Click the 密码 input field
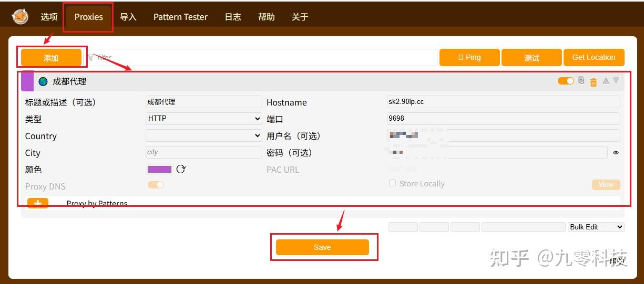Screen dimensions: 644x284 click(x=497, y=152)
